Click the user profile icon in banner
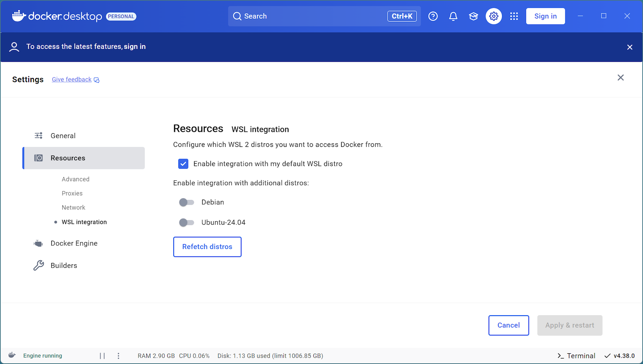This screenshot has height=364, width=643. pos(14,47)
